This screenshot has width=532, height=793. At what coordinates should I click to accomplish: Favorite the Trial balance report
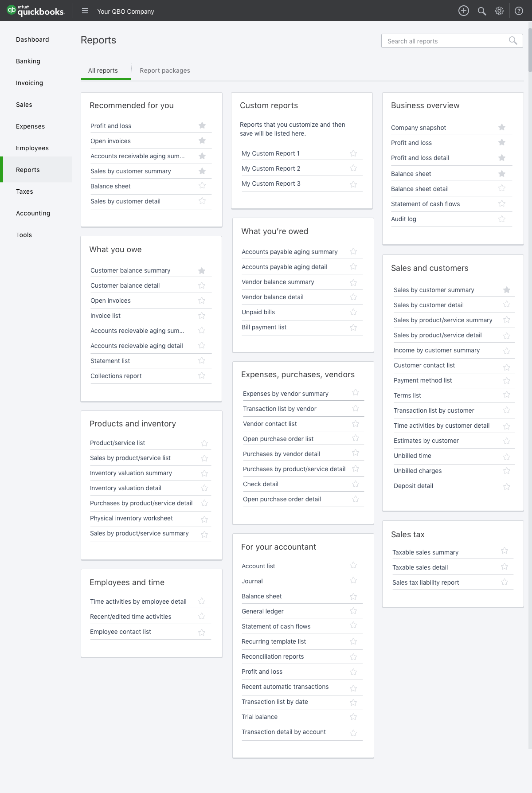353,717
